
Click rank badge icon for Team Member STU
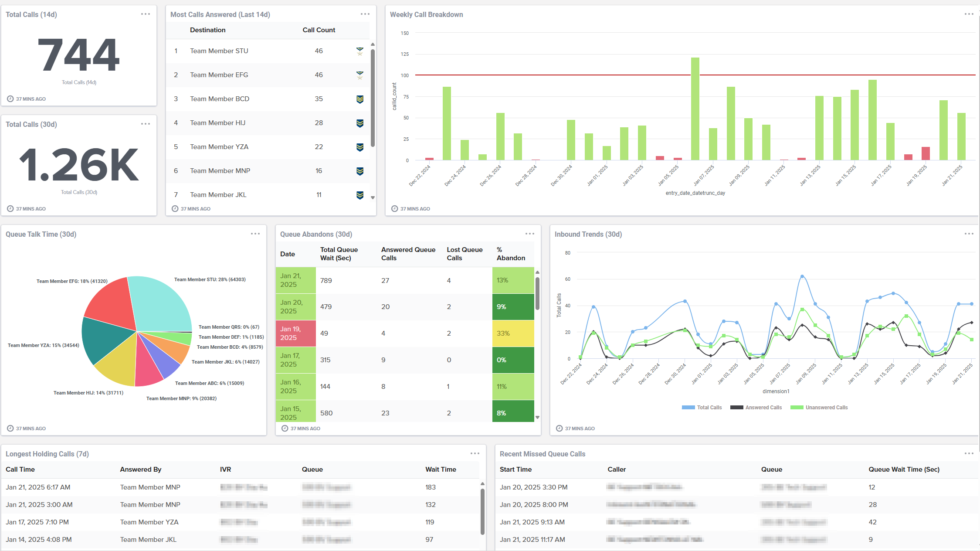360,51
